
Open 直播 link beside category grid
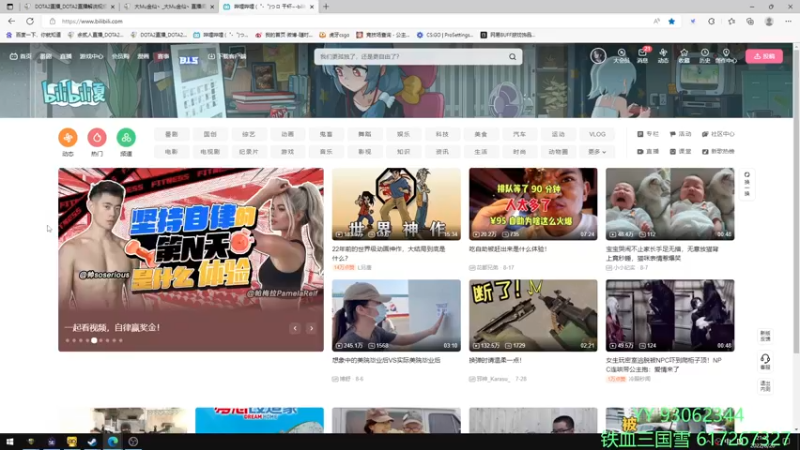(648, 152)
